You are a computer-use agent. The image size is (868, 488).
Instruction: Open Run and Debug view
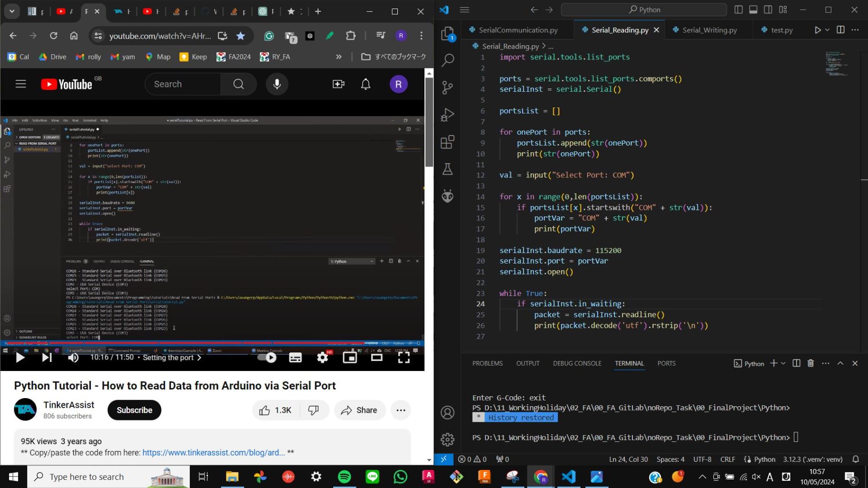pos(448,115)
